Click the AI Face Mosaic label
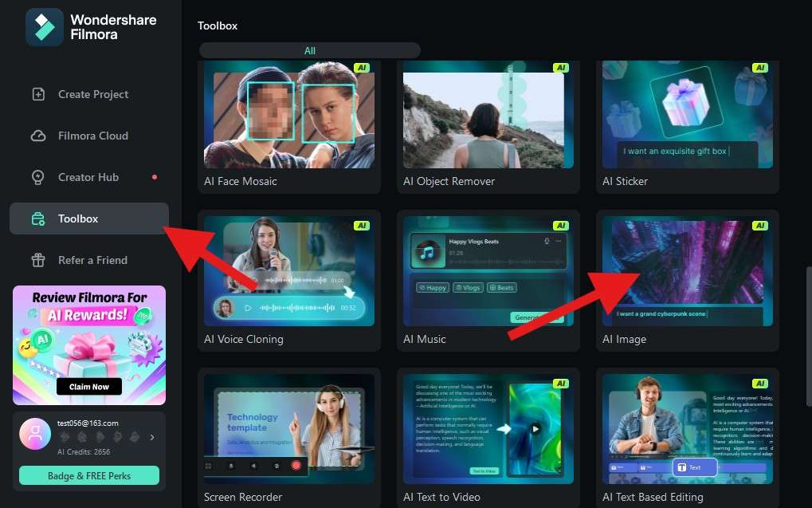 241,182
